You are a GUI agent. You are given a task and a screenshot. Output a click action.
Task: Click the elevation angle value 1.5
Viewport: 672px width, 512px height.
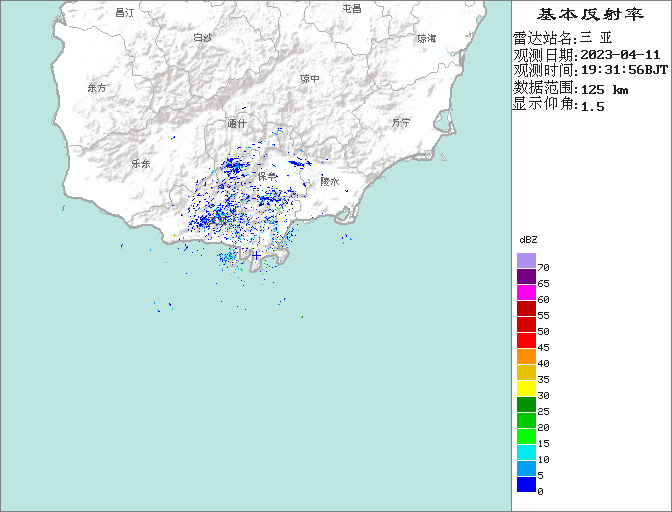click(592, 106)
